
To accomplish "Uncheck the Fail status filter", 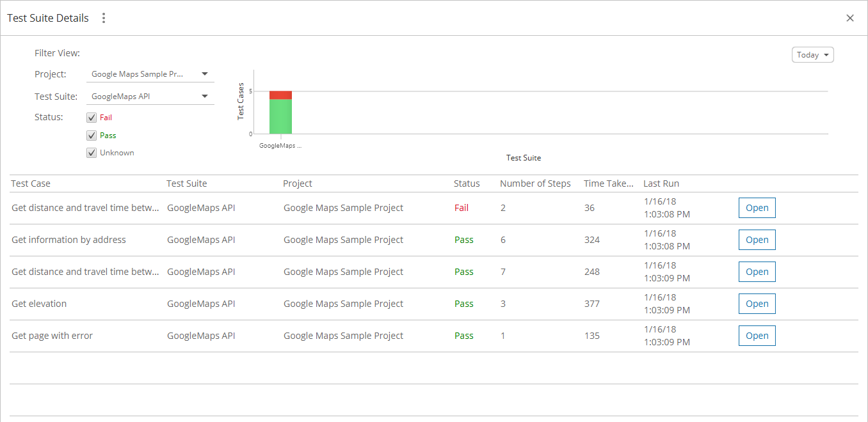I will pyautogui.click(x=92, y=117).
